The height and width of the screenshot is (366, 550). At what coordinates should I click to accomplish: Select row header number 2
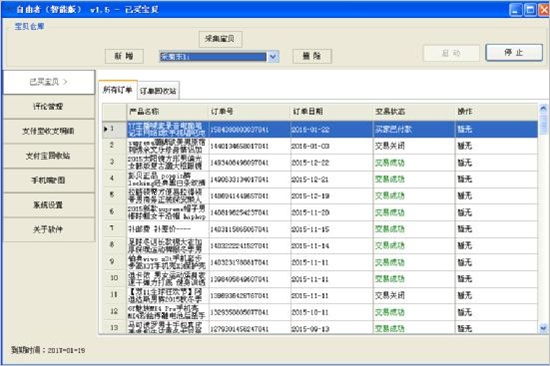click(114, 146)
